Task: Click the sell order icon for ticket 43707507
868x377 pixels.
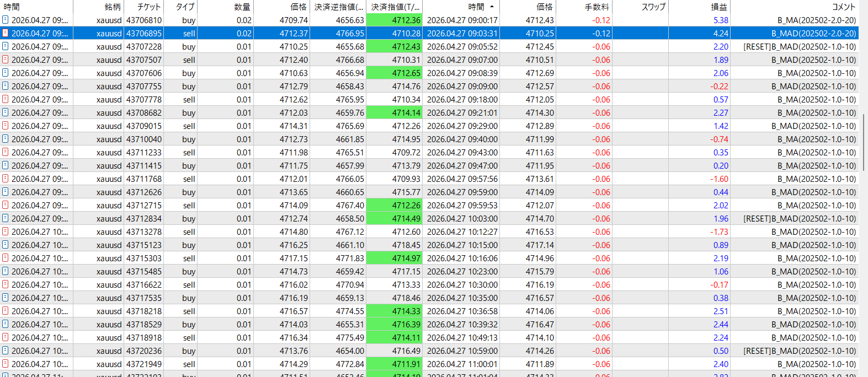Action: (6, 60)
